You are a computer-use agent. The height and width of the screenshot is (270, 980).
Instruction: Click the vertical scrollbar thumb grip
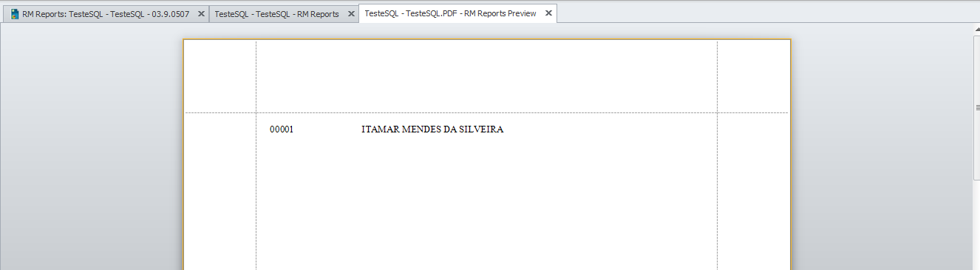976,107
